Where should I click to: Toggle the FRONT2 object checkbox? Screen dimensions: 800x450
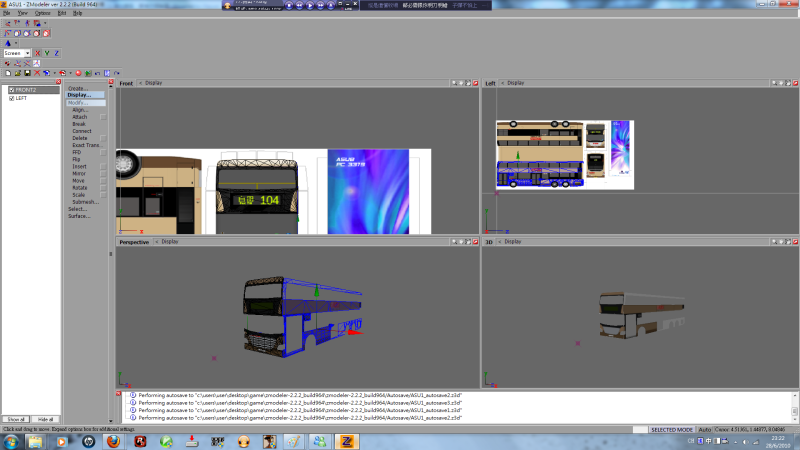(12, 90)
